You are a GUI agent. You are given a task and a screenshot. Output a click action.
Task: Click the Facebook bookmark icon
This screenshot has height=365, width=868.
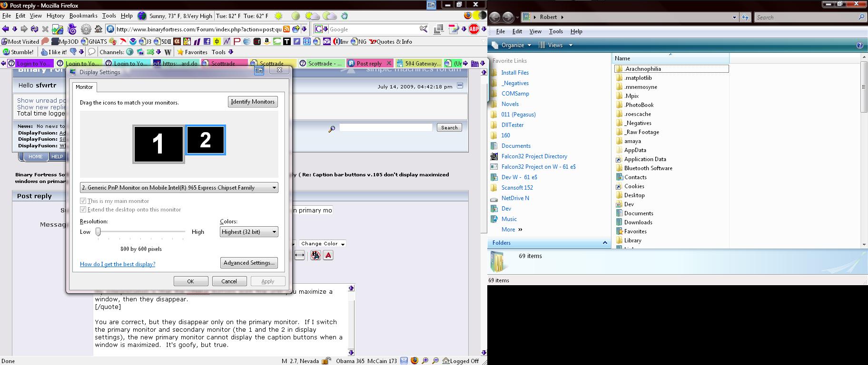(x=207, y=42)
